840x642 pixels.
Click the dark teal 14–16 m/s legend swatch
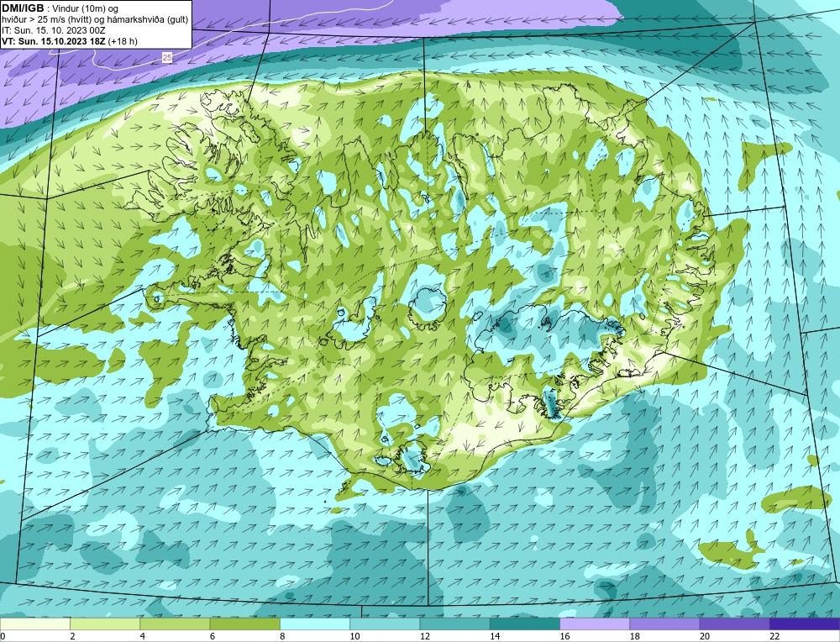(525, 624)
